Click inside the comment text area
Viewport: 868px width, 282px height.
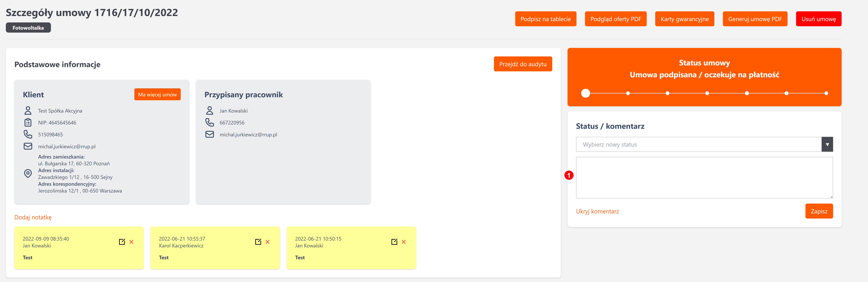(x=704, y=178)
